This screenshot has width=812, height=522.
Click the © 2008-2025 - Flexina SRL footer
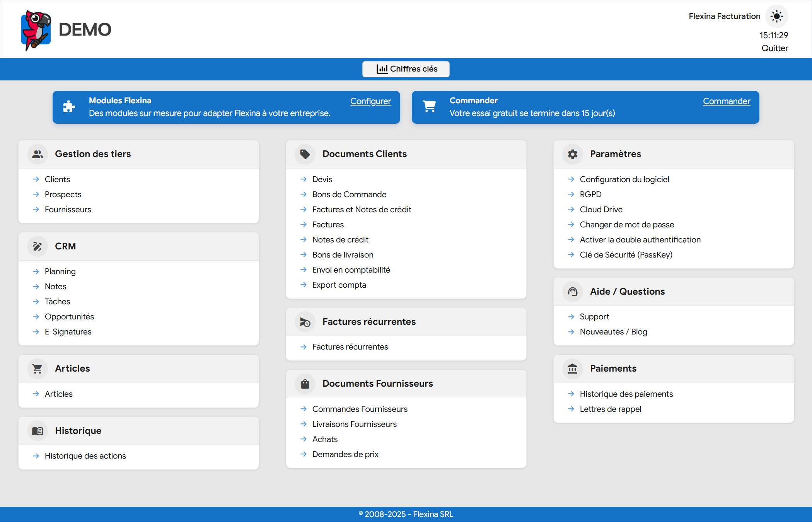pyautogui.click(x=406, y=514)
